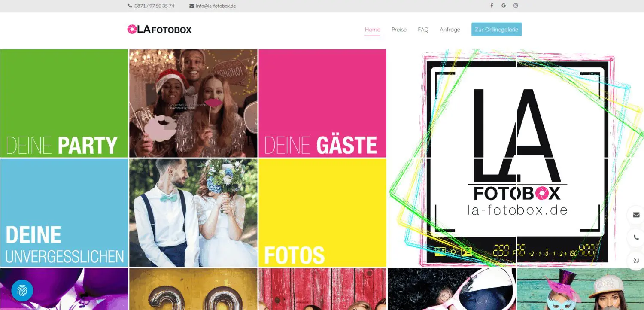Open the floating WhatsApp chat icon
Screen dimensions: 644x310
[636, 260]
